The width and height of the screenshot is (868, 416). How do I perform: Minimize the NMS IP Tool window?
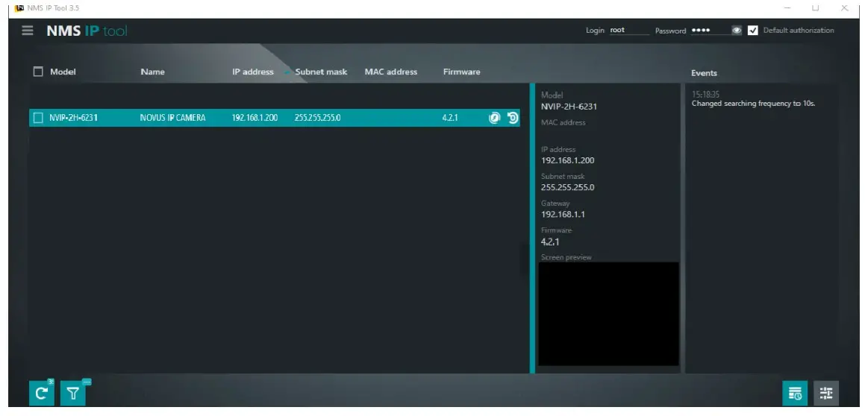pyautogui.click(x=787, y=7)
